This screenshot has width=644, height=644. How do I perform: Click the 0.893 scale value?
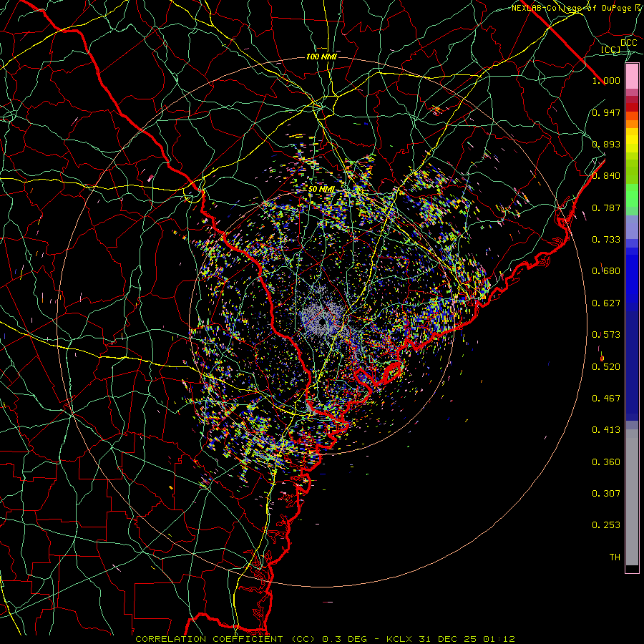click(606, 144)
